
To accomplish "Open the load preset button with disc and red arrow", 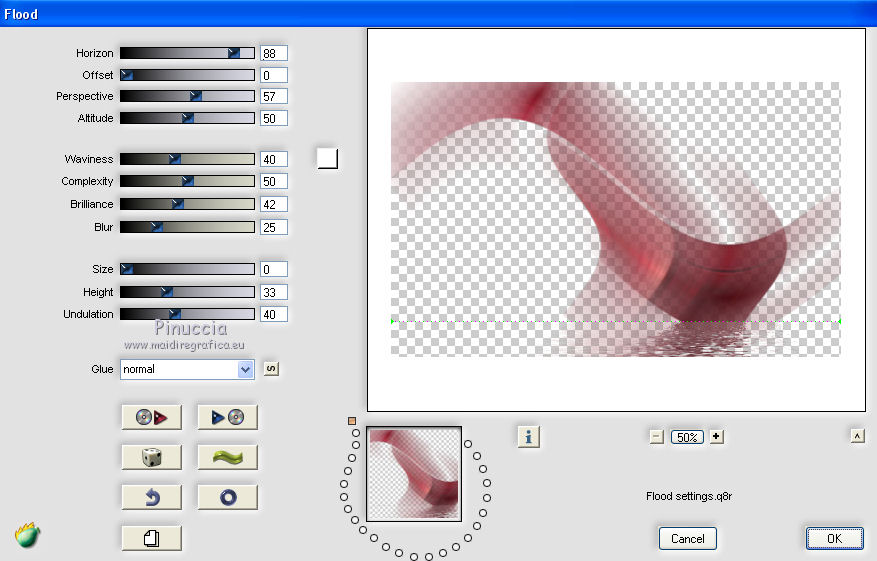I will pos(152,417).
